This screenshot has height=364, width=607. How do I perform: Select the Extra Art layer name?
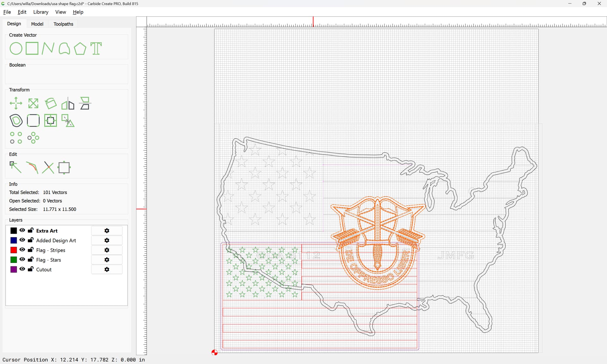tap(47, 231)
